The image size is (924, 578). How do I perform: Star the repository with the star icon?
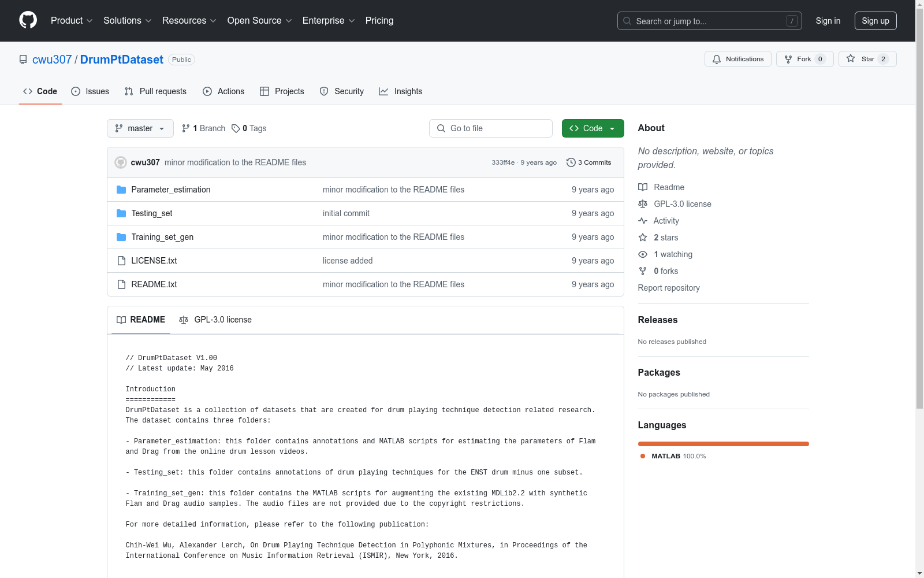point(851,58)
